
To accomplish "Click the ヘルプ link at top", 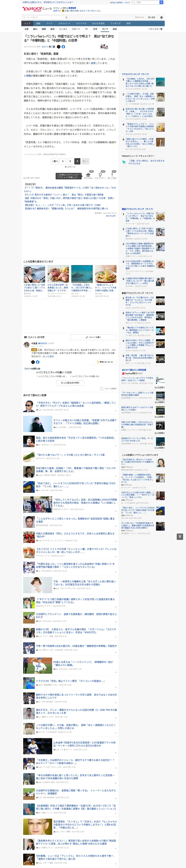I will coord(127,2).
